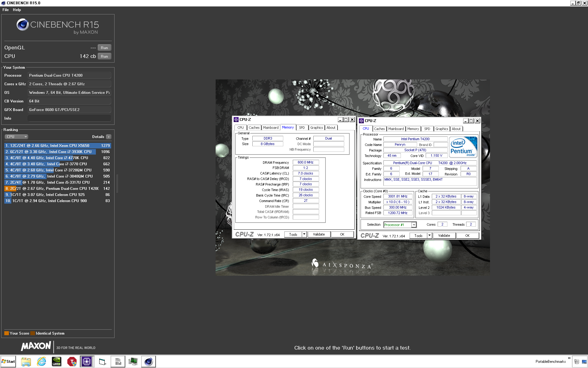Select ranking row Intel Core i7-4770K

point(58,158)
